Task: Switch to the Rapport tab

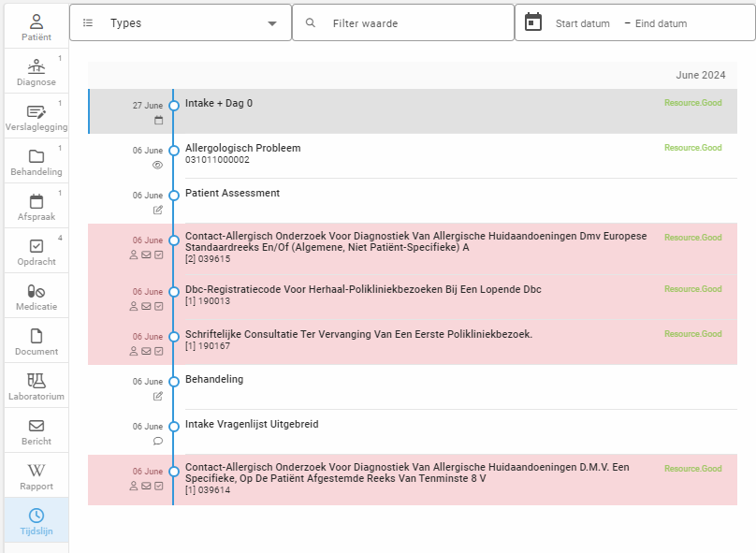Action: pyautogui.click(x=36, y=475)
